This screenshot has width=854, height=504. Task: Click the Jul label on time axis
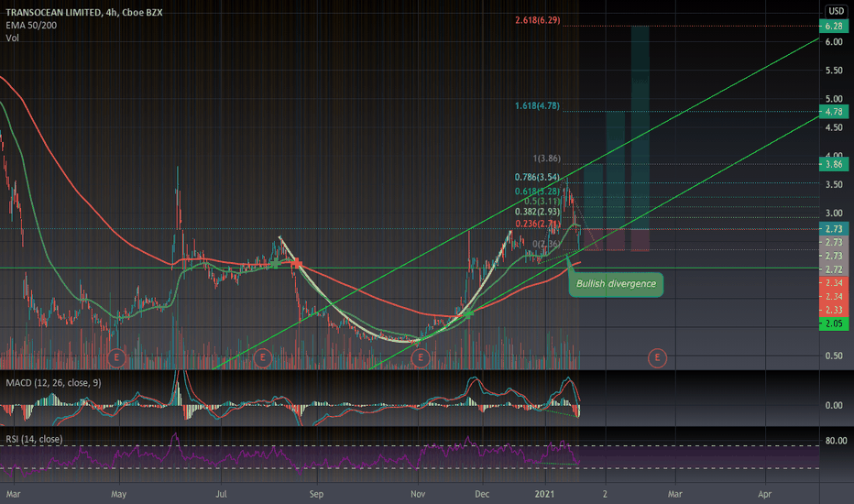(x=221, y=494)
